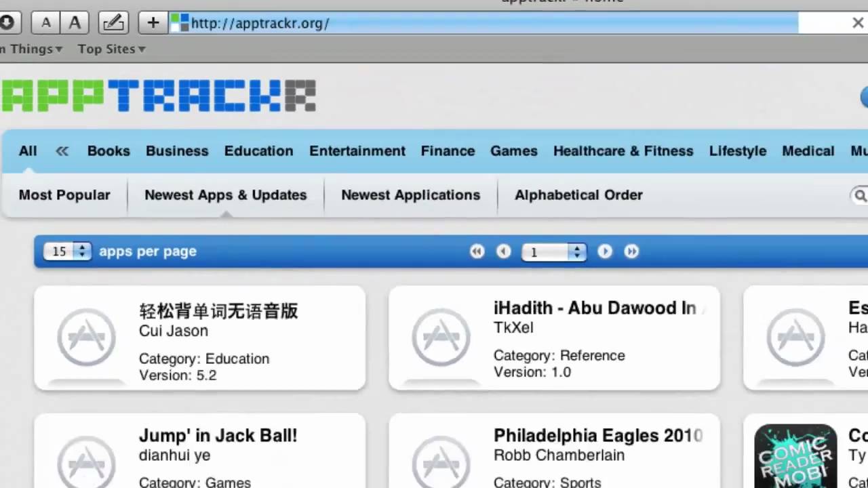868x488 pixels.
Task: Select the Medical category
Action: (x=808, y=151)
